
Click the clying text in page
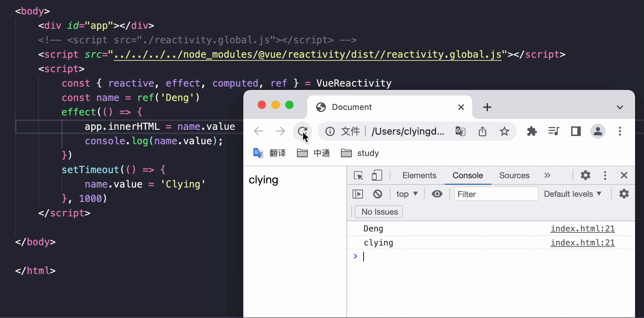263,180
